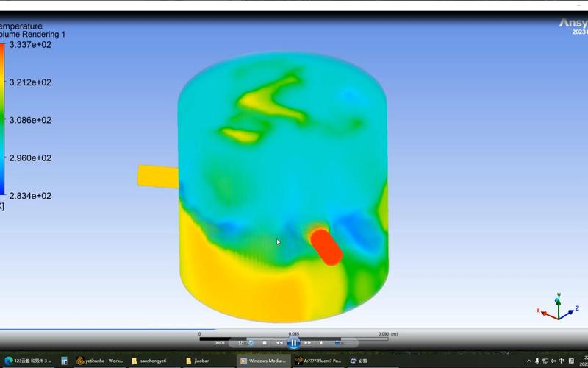This screenshot has height=368, width=588.
Task: Click the input method pad tray icon
Action: click(x=571, y=361)
